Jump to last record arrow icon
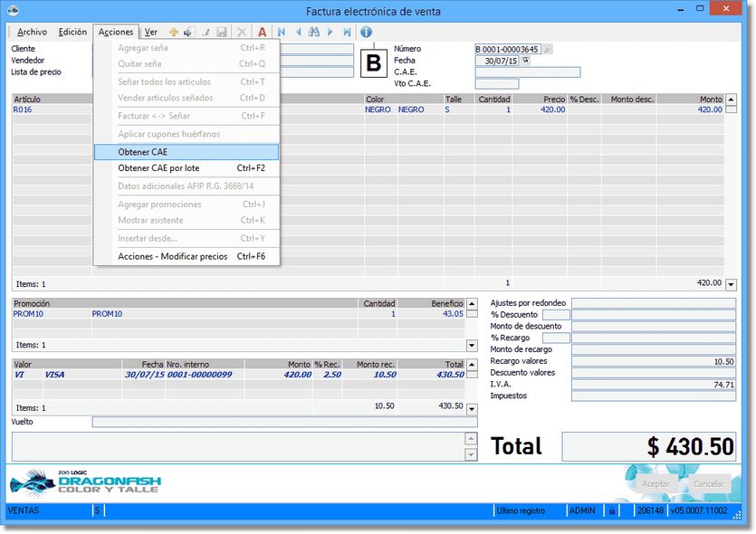756x534 pixels. pos(347,32)
